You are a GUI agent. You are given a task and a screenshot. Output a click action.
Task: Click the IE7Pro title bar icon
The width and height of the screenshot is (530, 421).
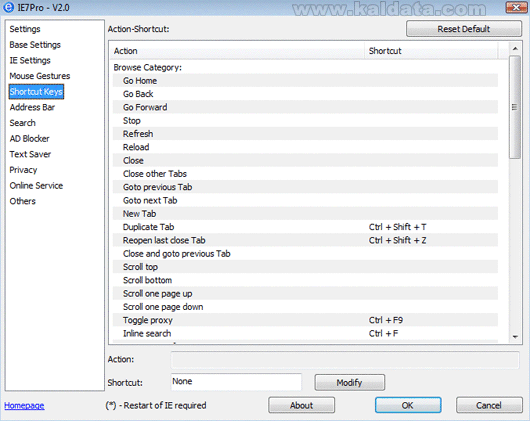pos(8,7)
